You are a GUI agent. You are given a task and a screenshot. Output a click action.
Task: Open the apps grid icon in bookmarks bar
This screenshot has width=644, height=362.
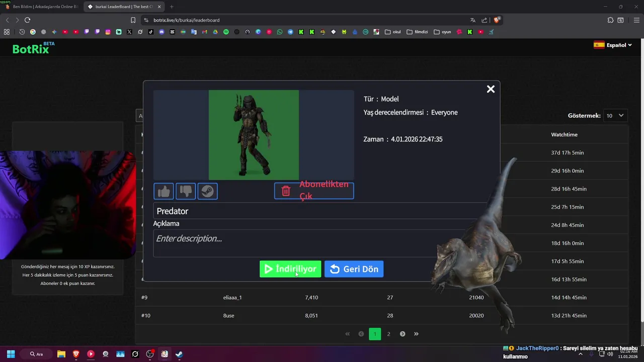pos(7,32)
